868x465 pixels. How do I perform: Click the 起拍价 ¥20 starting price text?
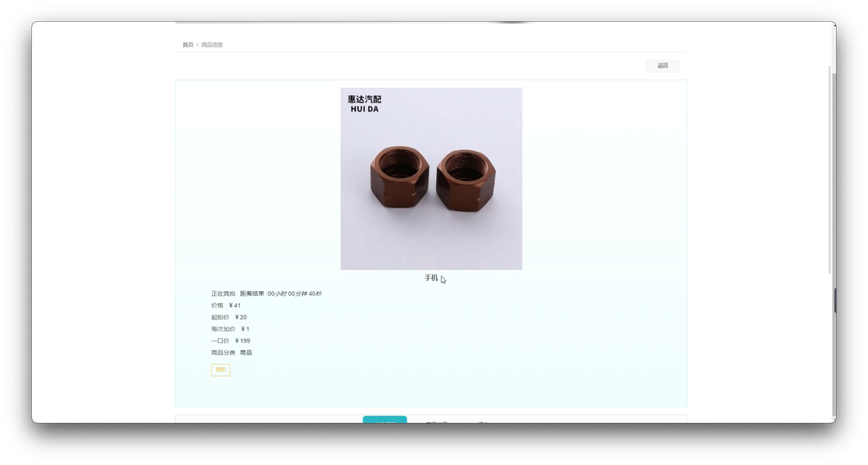pyautogui.click(x=229, y=317)
